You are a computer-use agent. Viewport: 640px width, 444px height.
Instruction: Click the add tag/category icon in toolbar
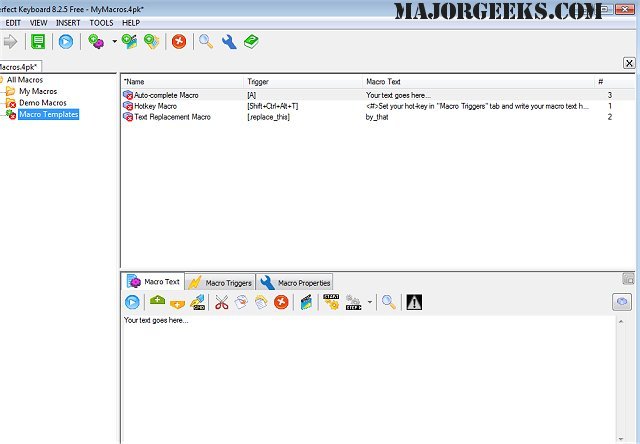tap(152, 42)
